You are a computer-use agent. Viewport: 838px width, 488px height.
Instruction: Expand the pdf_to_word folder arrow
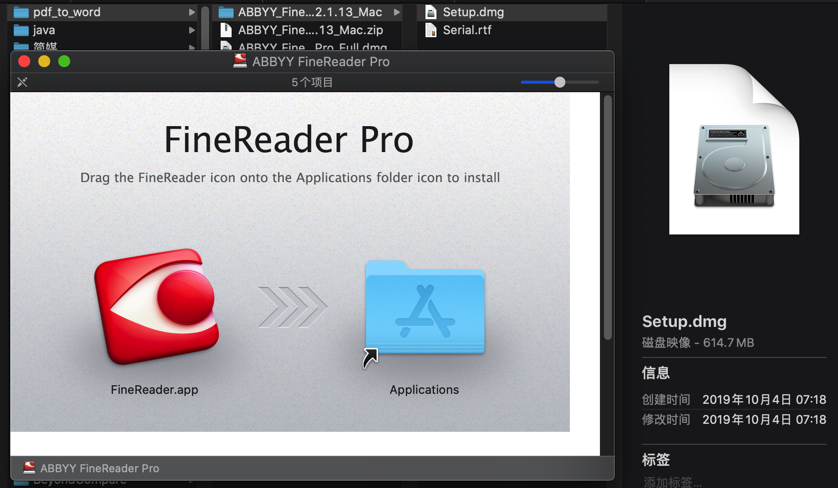pyautogui.click(x=191, y=12)
